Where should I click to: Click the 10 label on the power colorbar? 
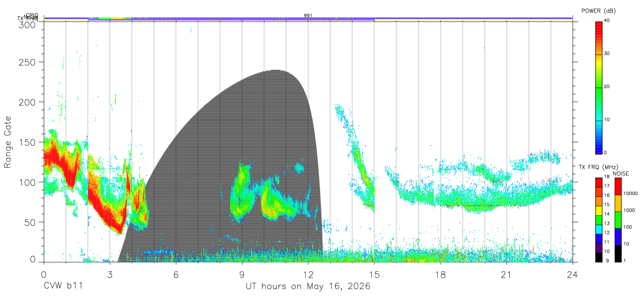point(606,119)
